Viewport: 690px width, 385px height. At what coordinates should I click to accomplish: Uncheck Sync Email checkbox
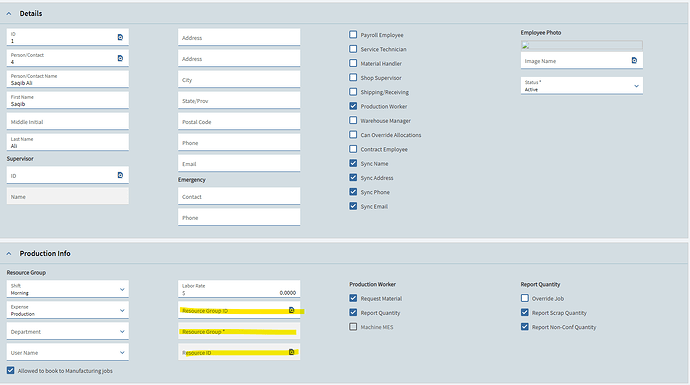pyautogui.click(x=353, y=206)
